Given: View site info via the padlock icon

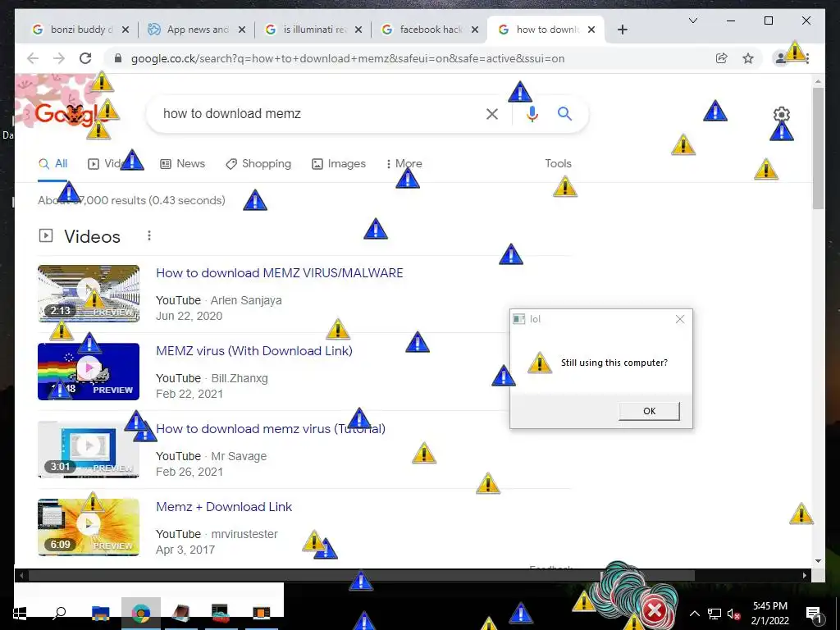Looking at the screenshot, I should coord(118,58).
